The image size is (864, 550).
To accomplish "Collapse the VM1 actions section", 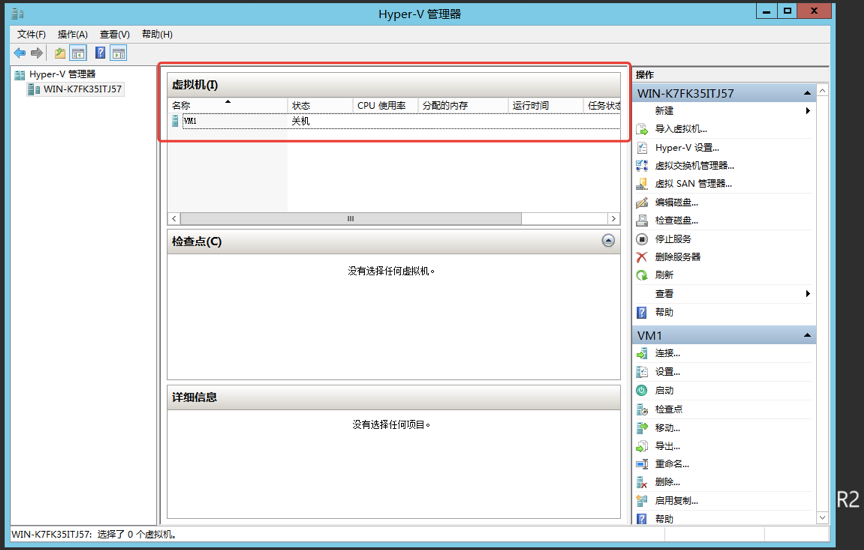I will pos(807,335).
